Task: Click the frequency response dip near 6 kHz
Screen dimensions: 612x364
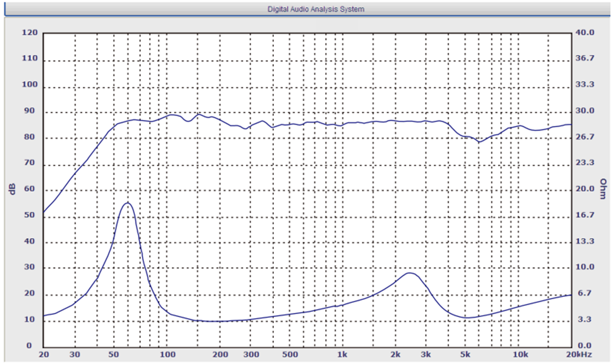Action: [479, 141]
